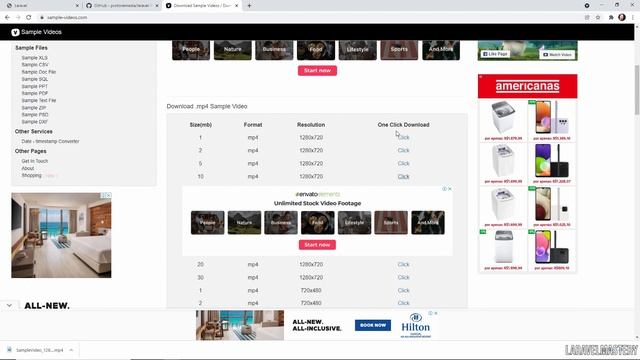Select Sports thumbnail in Envato table ad
640x360 pixels.
click(391, 222)
